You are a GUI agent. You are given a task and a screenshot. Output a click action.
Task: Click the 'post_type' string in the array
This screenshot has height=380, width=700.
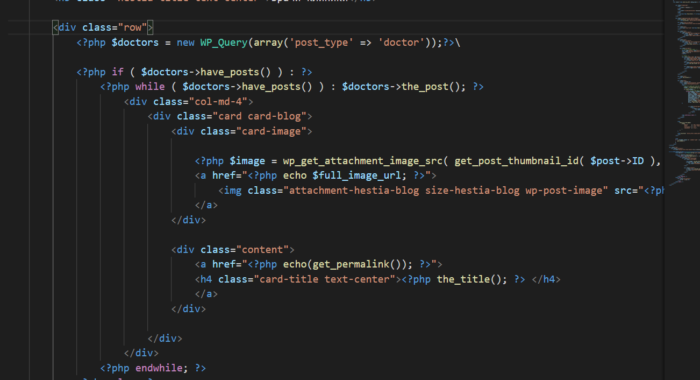tap(321, 43)
